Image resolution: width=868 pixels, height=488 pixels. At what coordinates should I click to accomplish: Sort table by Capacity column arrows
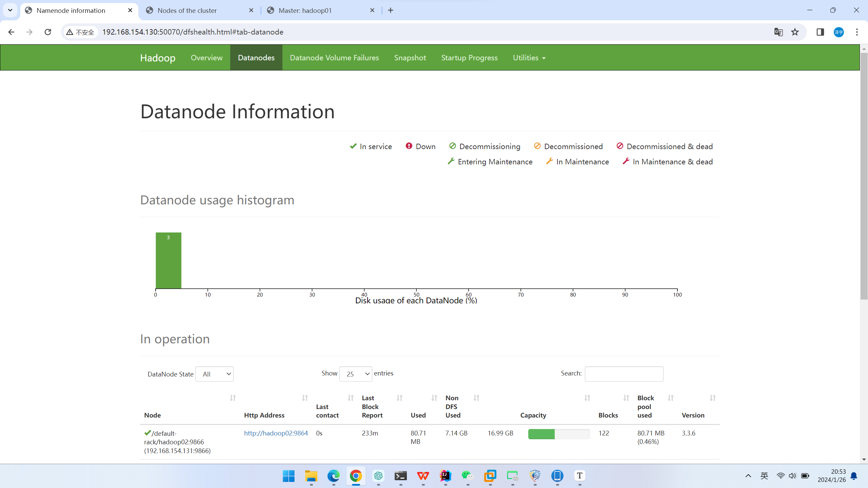tap(587, 398)
